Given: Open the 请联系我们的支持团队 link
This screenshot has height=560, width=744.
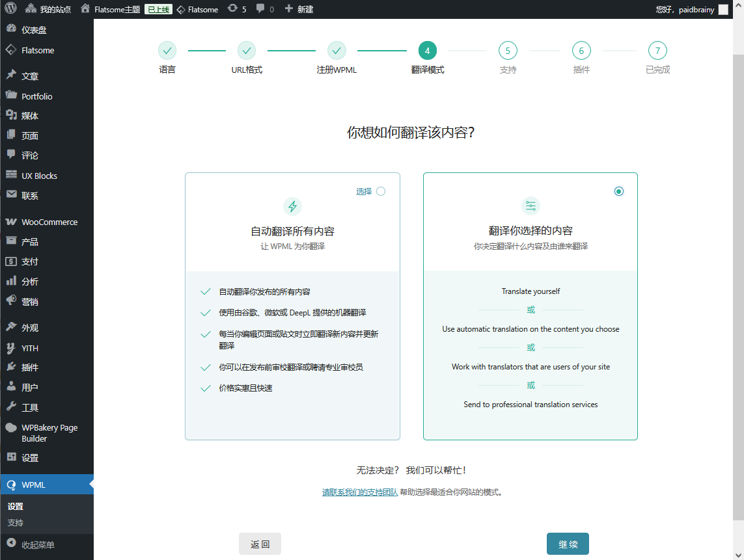Looking at the screenshot, I should point(360,492).
